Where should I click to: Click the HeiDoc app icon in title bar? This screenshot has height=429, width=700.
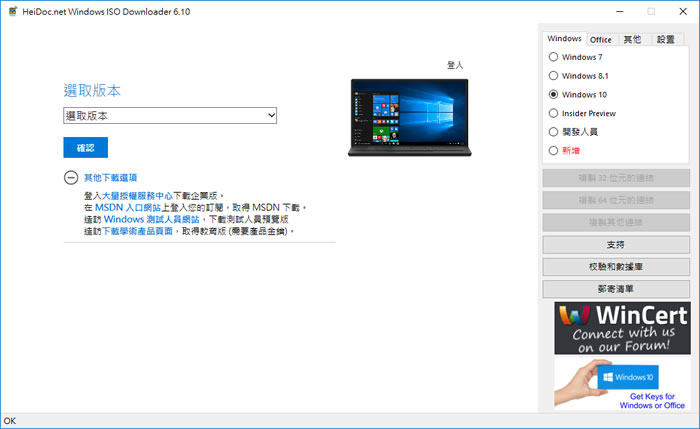click(x=13, y=11)
